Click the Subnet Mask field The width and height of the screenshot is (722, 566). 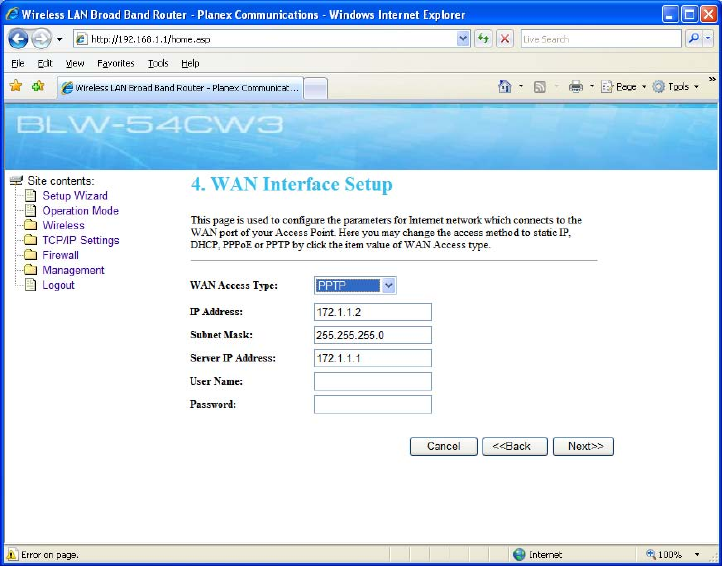coord(373,335)
